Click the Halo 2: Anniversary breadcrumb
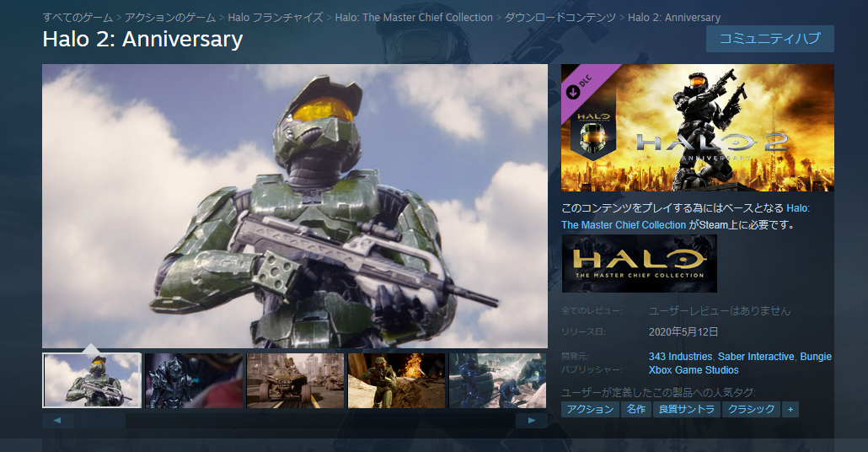Screen dimensions: 868x452 674,18
